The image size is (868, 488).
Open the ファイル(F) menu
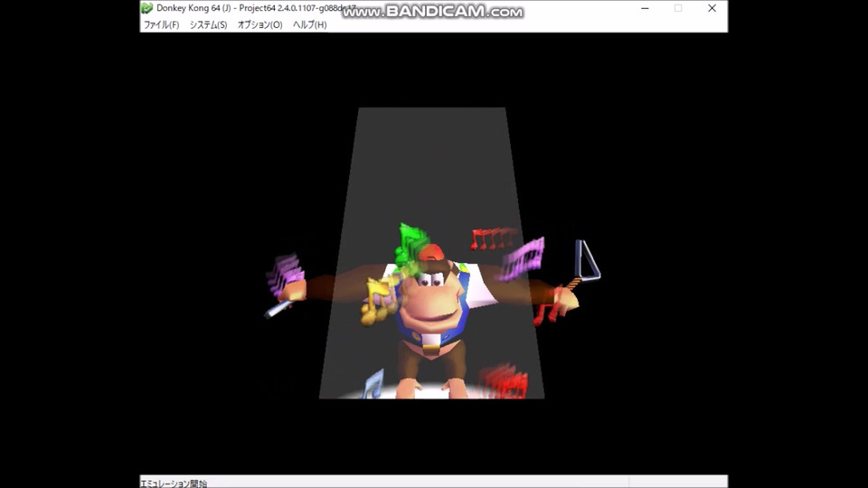pos(161,25)
